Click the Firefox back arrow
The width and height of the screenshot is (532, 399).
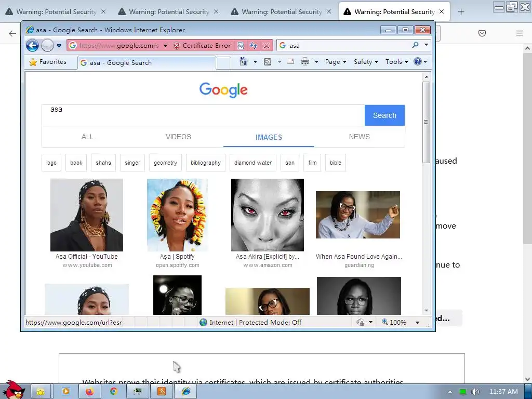tap(12, 33)
